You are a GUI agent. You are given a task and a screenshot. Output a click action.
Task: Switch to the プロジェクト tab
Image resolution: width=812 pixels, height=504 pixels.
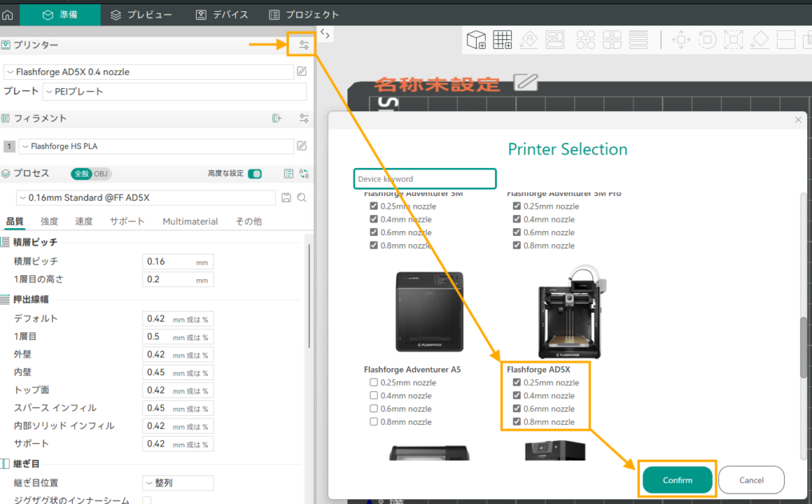click(304, 14)
